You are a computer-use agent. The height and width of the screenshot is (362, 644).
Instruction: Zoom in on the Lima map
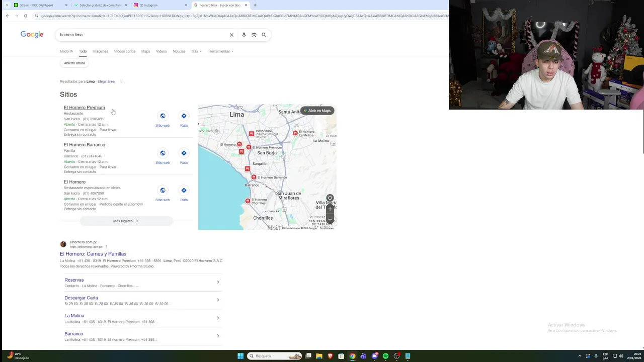(x=330, y=209)
